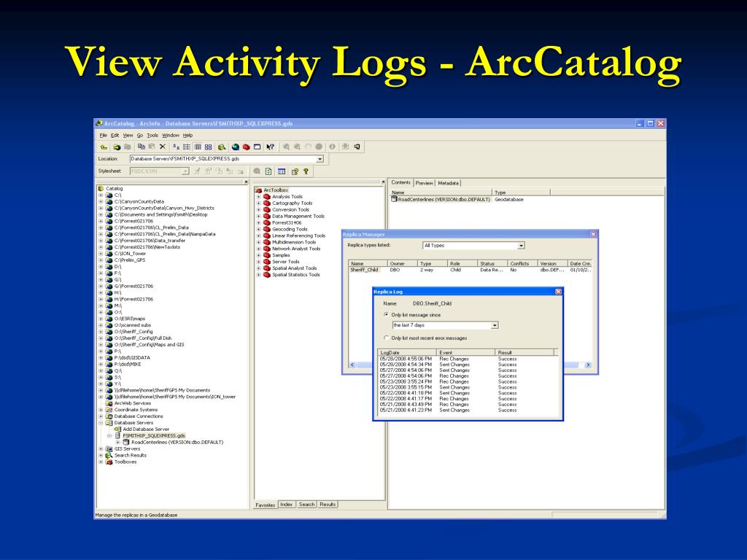Select FSMITHXP_SQLEXPRESS.gds in the Catalog tree
The height and width of the screenshot is (560, 747).
(x=153, y=436)
